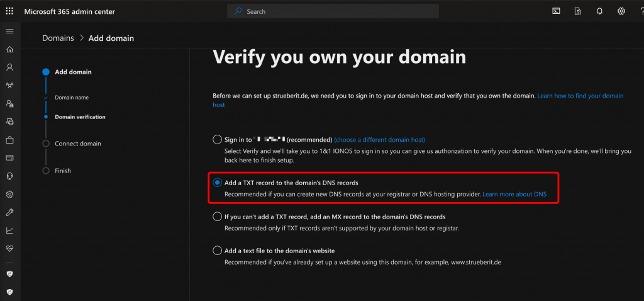Open Setup via the wrench icon
Viewport: 644px width, 301px height.
click(9, 212)
